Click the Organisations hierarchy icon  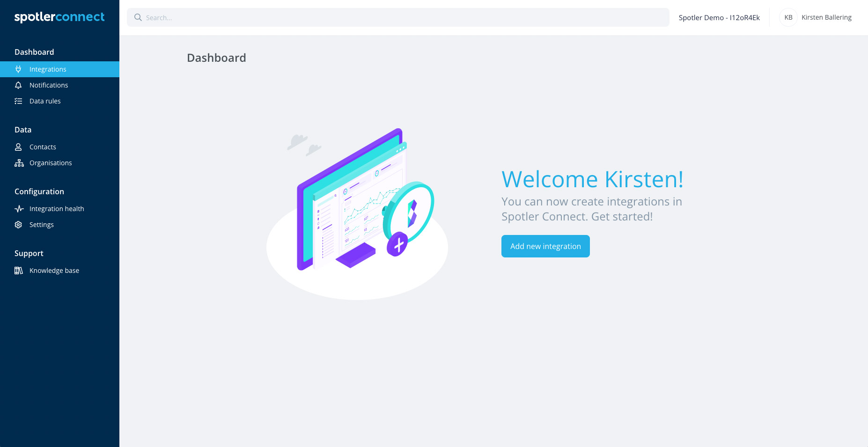[19, 163]
